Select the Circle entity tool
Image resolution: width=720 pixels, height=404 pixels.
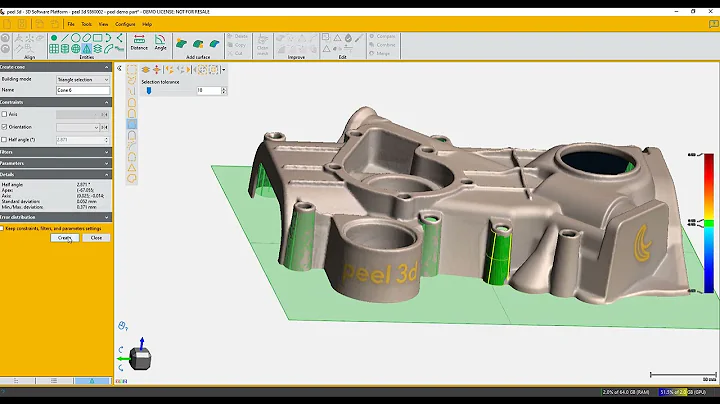tap(76, 38)
